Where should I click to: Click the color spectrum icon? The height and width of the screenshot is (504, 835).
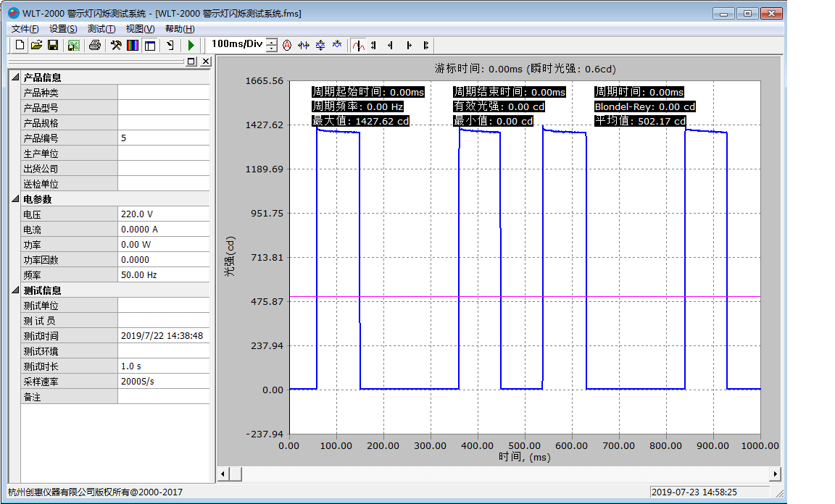click(133, 45)
